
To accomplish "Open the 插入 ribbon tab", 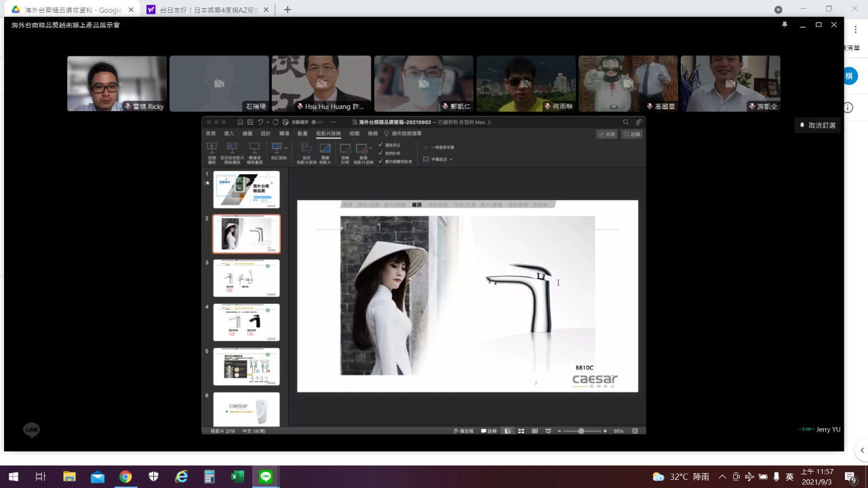I will pos(229,134).
